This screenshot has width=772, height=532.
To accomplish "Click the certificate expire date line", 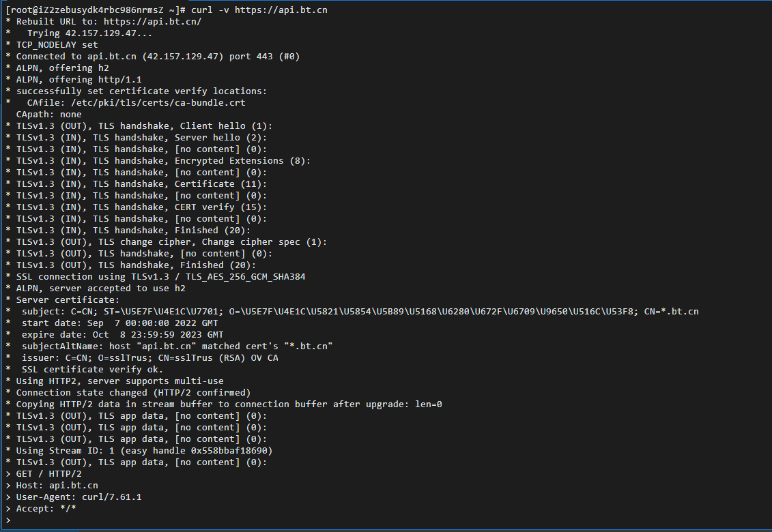I will (x=123, y=335).
